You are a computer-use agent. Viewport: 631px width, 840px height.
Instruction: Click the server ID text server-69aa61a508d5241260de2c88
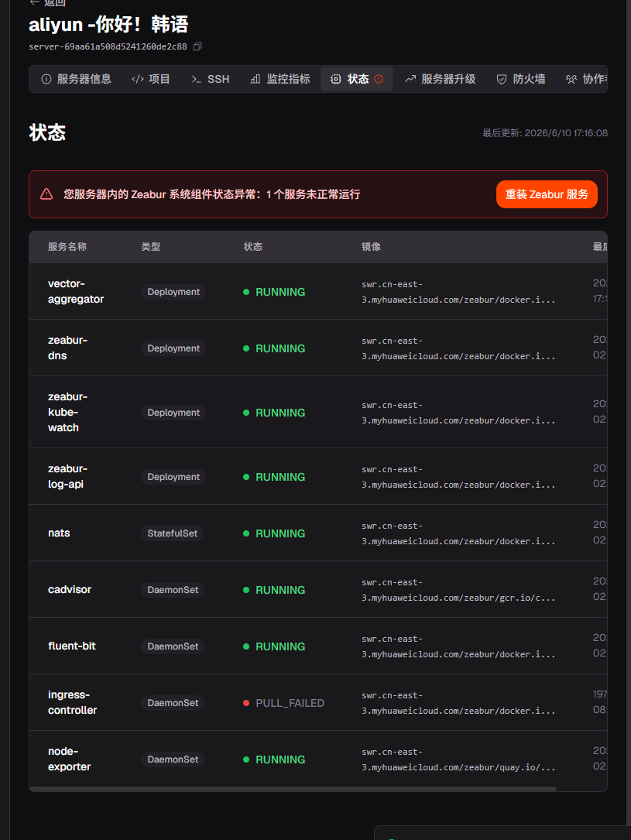click(x=108, y=46)
